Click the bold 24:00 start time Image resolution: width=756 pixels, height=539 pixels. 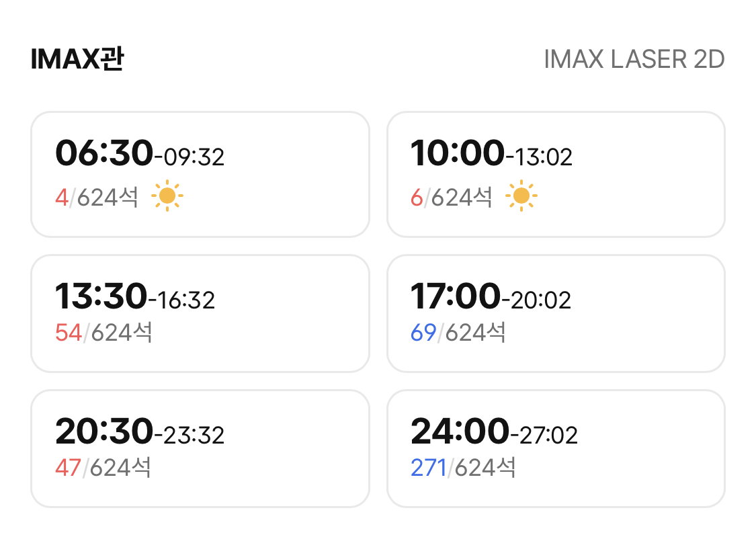point(460,431)
